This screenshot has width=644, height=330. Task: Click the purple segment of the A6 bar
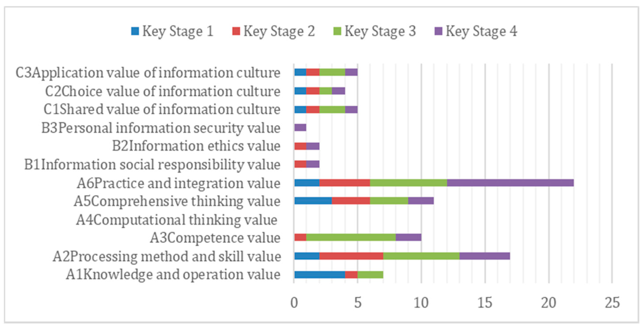(510, 183)
